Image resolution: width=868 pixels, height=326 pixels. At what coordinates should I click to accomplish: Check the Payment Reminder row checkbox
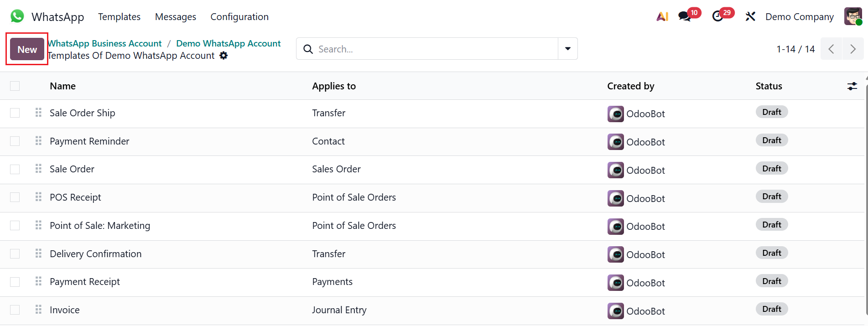click(x=15, y=141)
